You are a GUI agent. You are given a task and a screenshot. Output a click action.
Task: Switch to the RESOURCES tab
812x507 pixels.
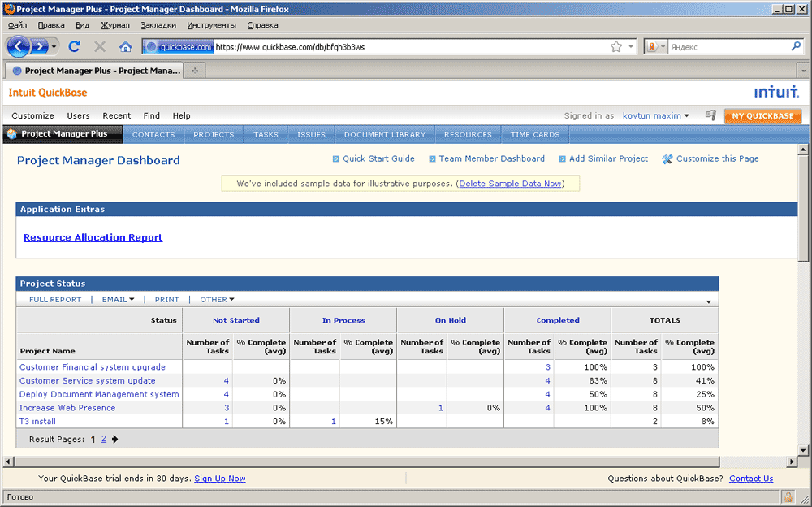[468, 134]
